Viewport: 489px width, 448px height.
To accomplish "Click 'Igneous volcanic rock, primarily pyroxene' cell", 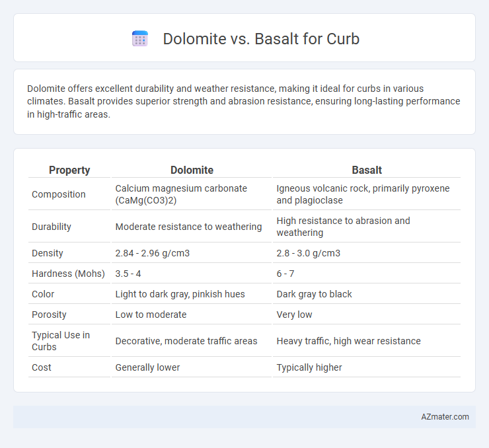I will click(x=363, y=194).
